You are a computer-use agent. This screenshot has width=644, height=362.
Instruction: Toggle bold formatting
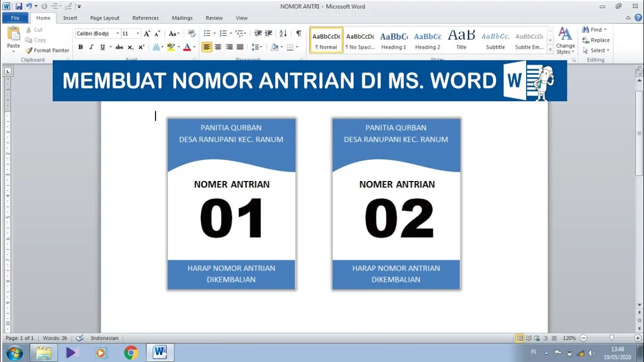click(80, 47)
